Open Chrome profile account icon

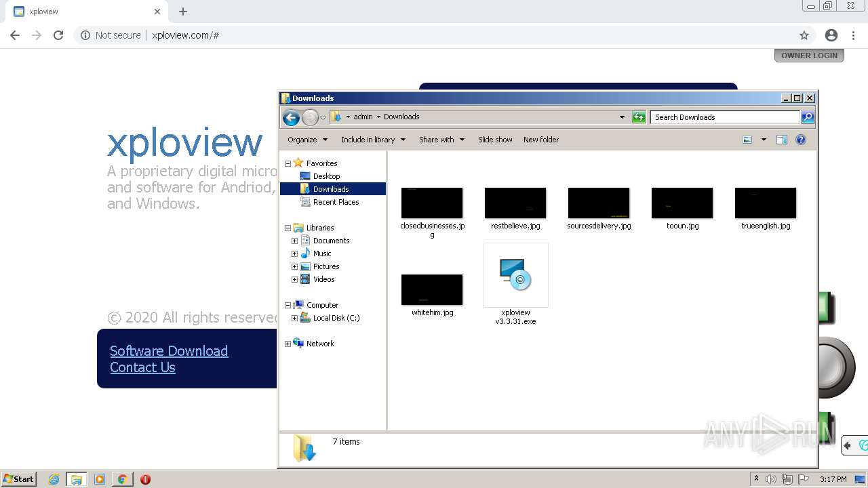[831, 35]
